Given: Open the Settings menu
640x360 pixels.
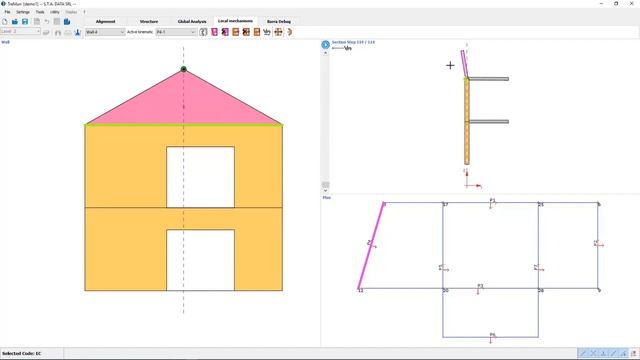Looking at the screenshot, I should point(23,12).
